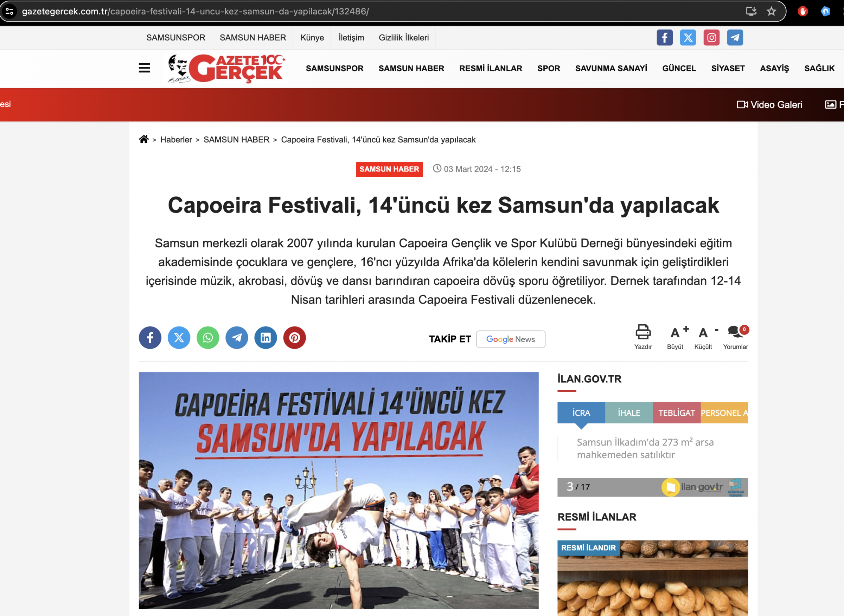Share article on LinkedIn icon
The width and height of the screenshot is (844, 616).
[x=266, y=338]
